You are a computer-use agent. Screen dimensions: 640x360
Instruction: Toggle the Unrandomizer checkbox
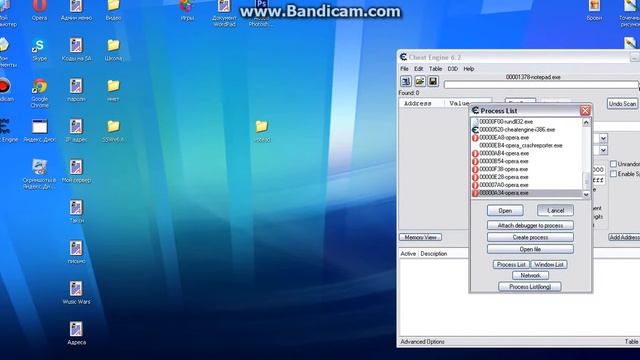coord(613,164)
